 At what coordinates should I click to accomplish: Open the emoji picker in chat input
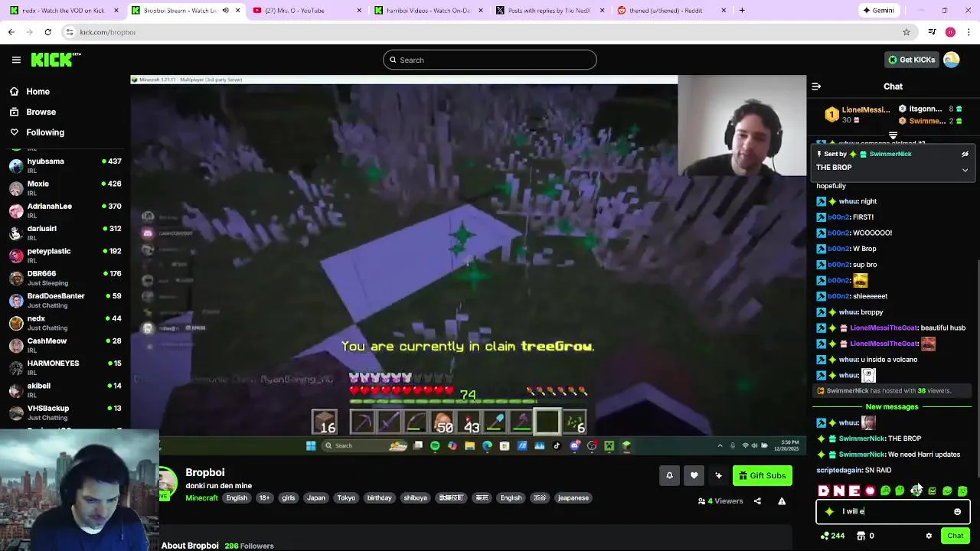[957, 512]
